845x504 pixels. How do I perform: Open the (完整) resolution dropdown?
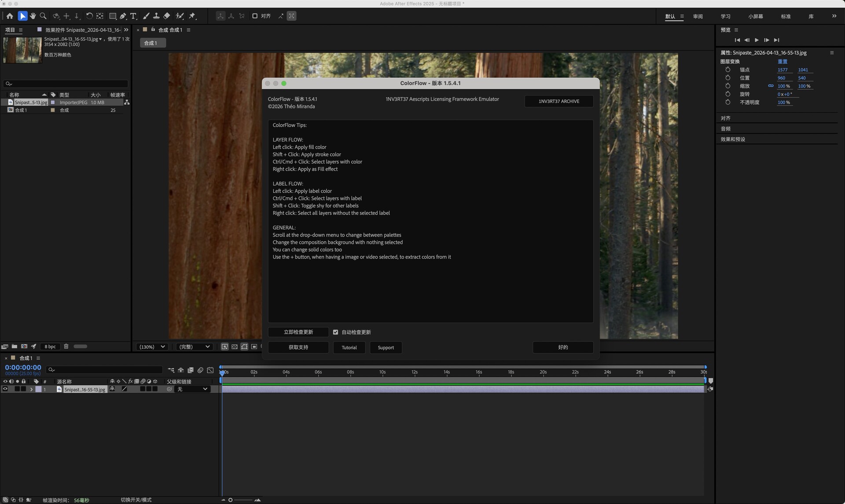(x=194, y=347)
